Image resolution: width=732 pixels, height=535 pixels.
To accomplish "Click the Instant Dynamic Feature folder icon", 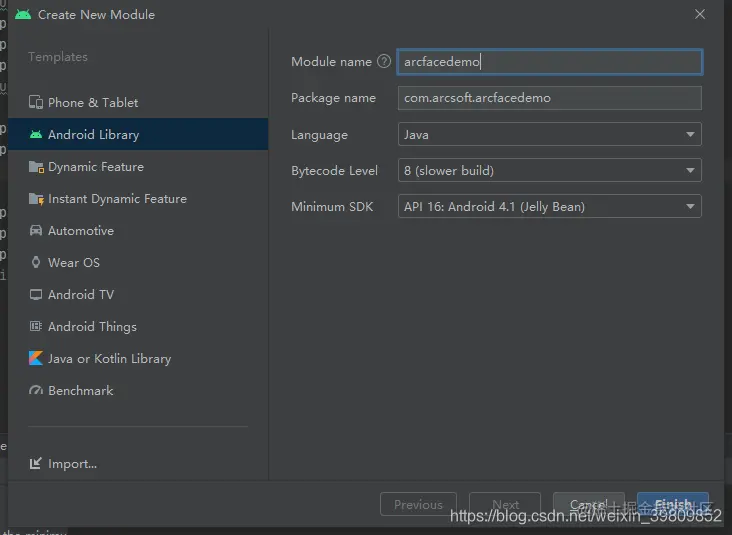I will pyautogui.click(x=36, y=199).
